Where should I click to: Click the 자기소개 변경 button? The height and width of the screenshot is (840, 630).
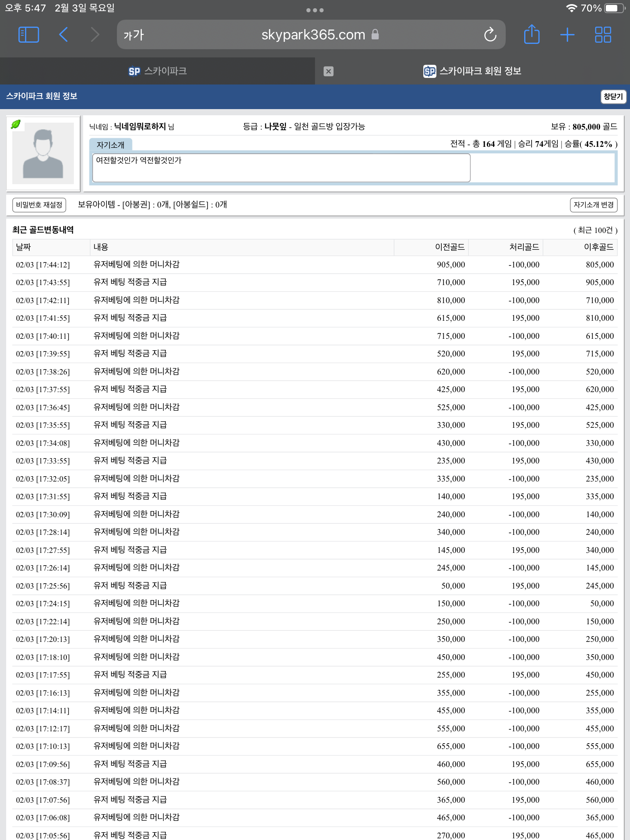point(593,205)
